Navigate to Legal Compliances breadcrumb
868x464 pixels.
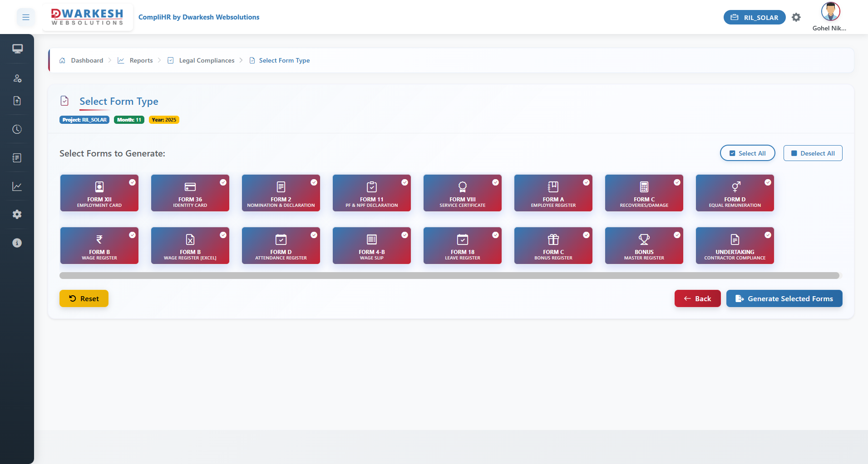(207, 60)
